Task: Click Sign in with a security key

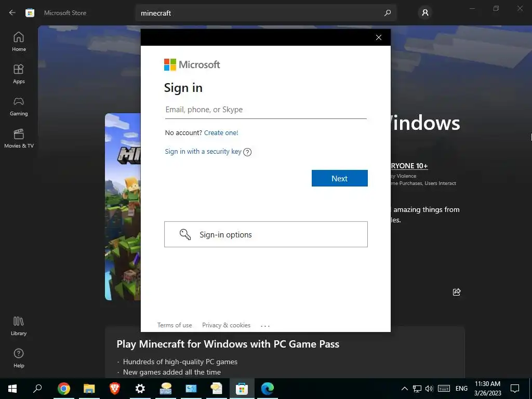Action: tap(203, 151)
